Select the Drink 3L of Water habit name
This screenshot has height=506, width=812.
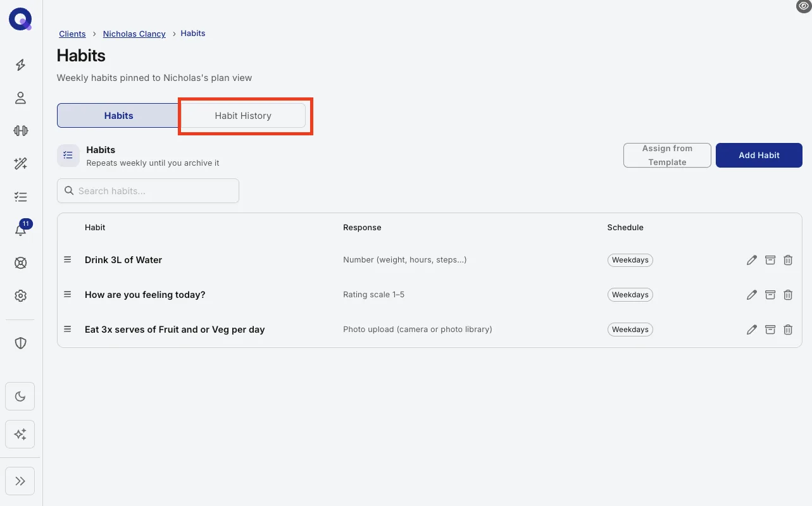click(x=123, y=260)
